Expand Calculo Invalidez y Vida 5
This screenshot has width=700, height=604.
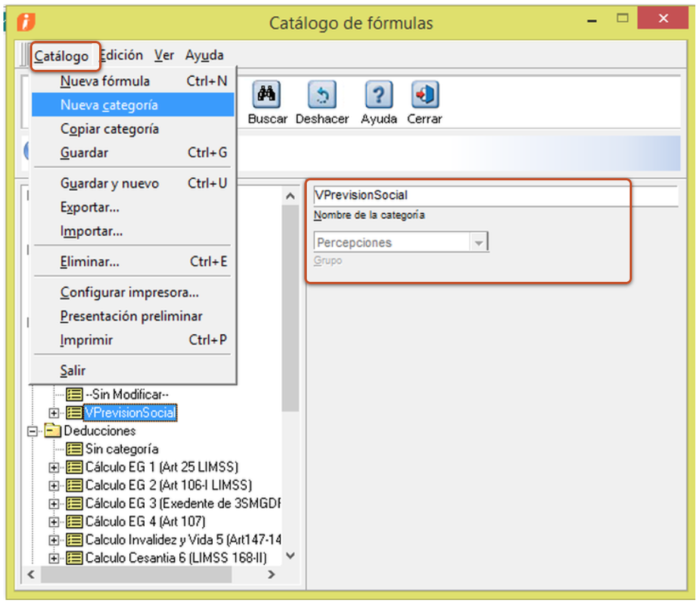54,541
